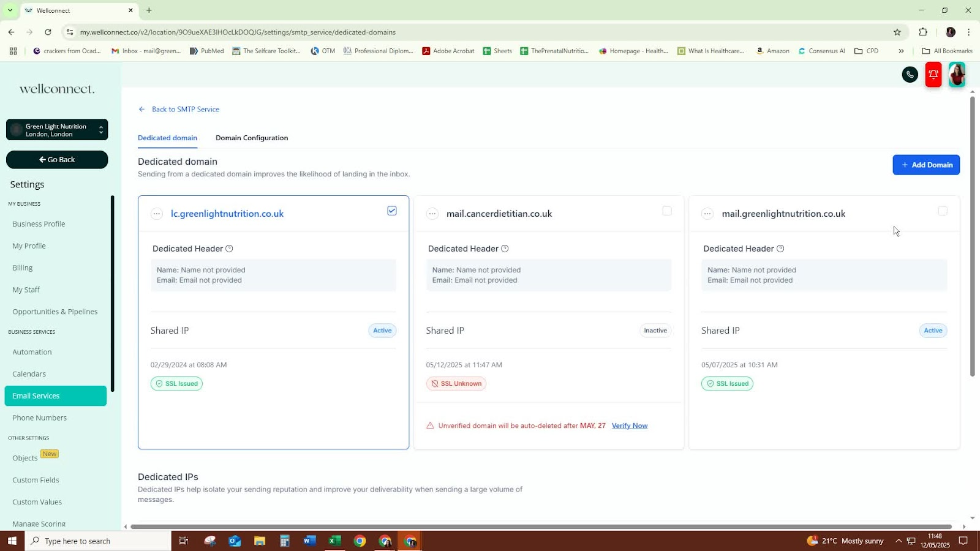Select Email Services in the sidebar

[x=56, y=396]
